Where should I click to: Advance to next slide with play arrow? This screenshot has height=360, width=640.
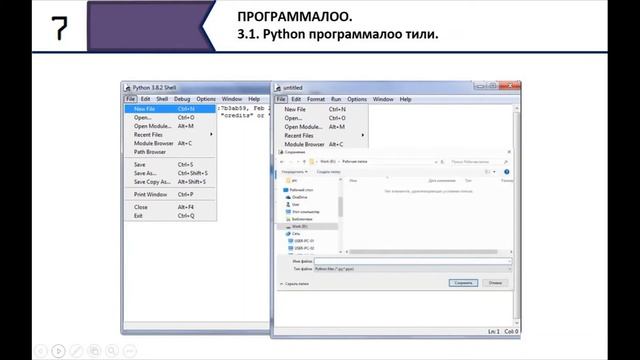click(x=58, y=351)
